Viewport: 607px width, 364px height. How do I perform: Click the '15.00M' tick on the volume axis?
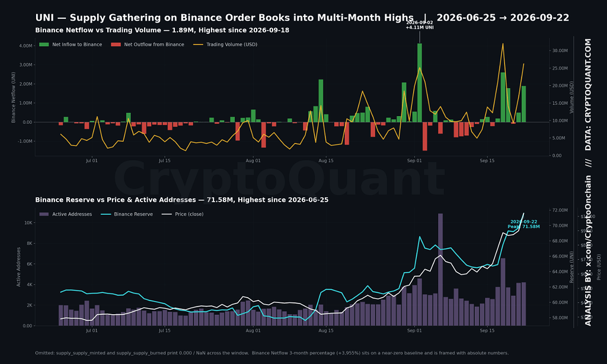(x=560, y=103)
